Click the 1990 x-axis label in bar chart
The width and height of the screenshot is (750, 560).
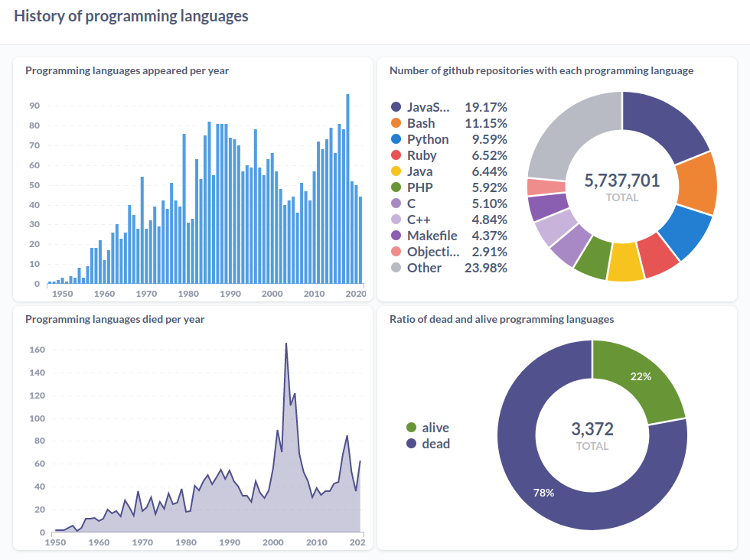230,294
